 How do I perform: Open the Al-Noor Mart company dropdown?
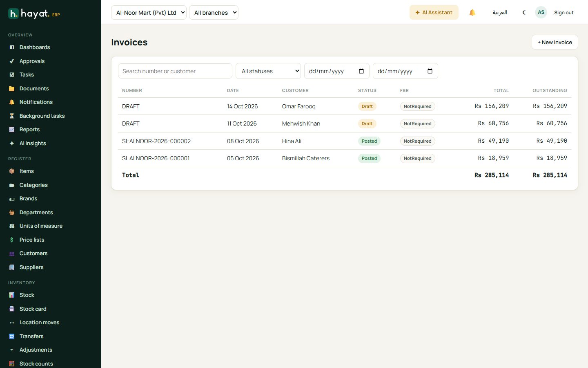coord(149,13)
